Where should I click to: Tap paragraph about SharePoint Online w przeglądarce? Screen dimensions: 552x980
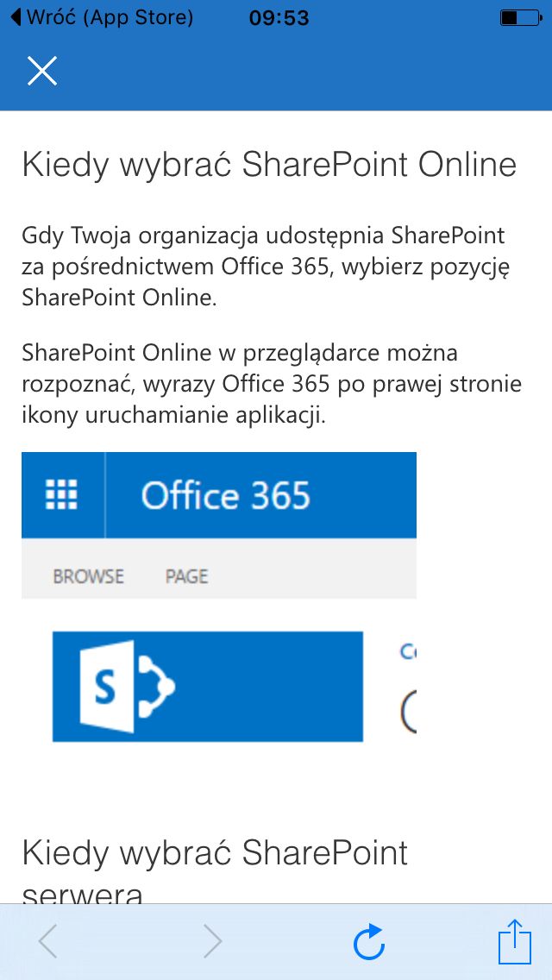pyautogui.click(x=272, y=384)
